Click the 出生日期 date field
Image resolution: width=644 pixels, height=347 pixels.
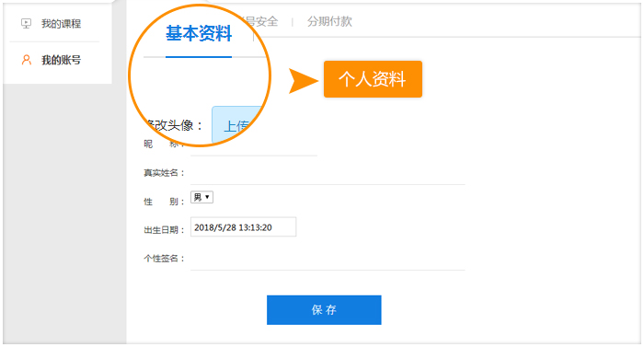(x=243, y=227)
